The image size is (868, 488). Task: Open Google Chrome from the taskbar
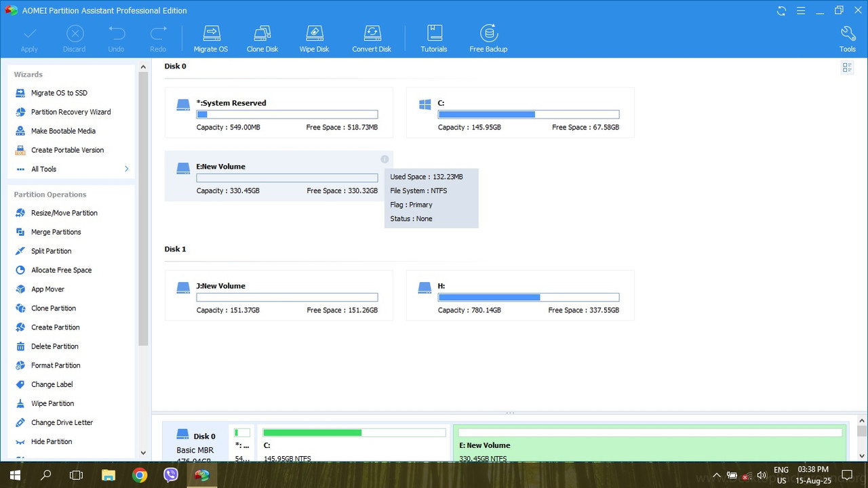click(x=140, y=475)
